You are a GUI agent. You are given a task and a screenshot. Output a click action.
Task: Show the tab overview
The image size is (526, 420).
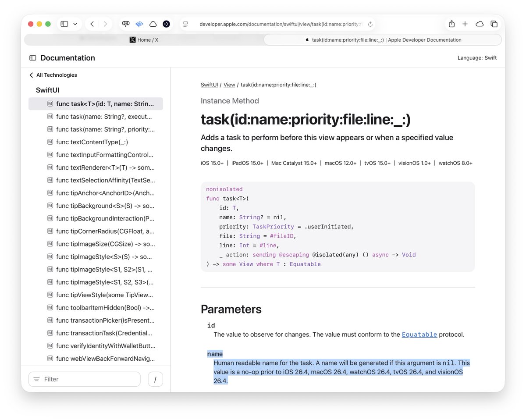pos(494,24)
